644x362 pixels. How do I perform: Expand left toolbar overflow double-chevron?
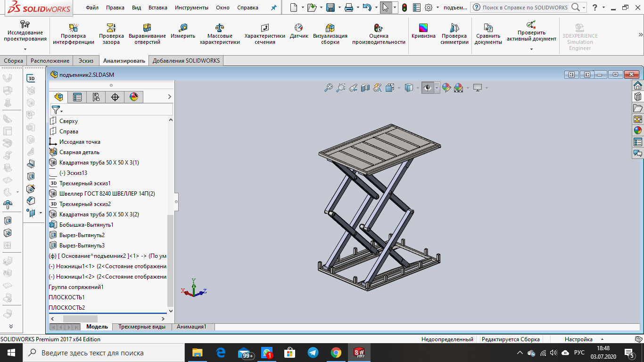coord(11,326)
